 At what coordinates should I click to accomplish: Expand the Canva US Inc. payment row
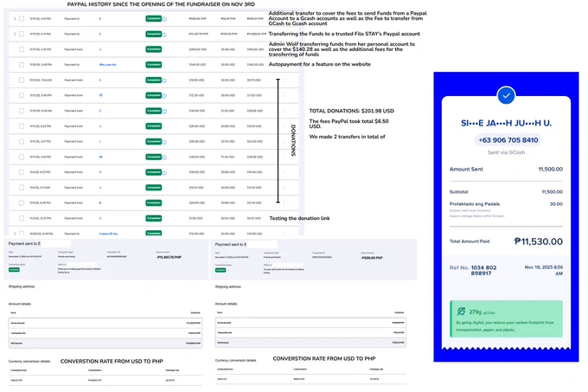point(14,234)
